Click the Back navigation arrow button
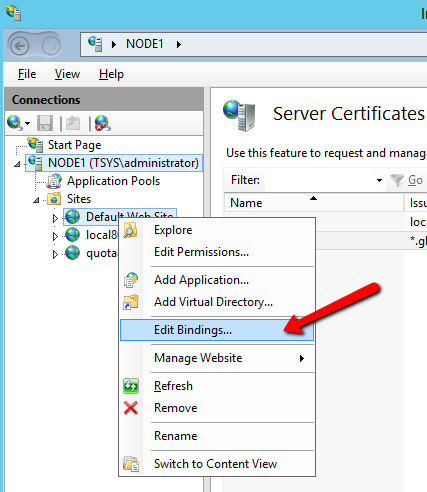 [x=20, y=46]
